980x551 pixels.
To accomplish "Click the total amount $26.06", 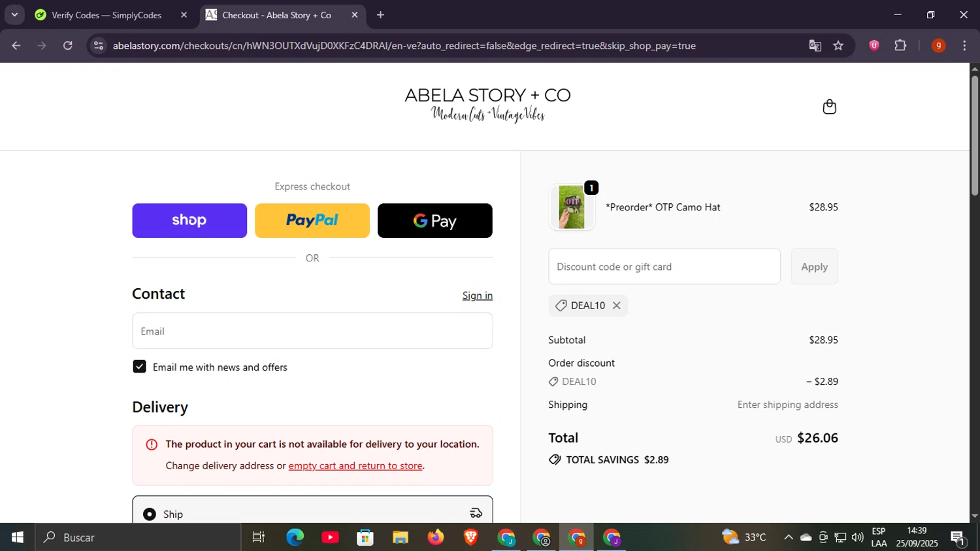I will tap(817, 438).
